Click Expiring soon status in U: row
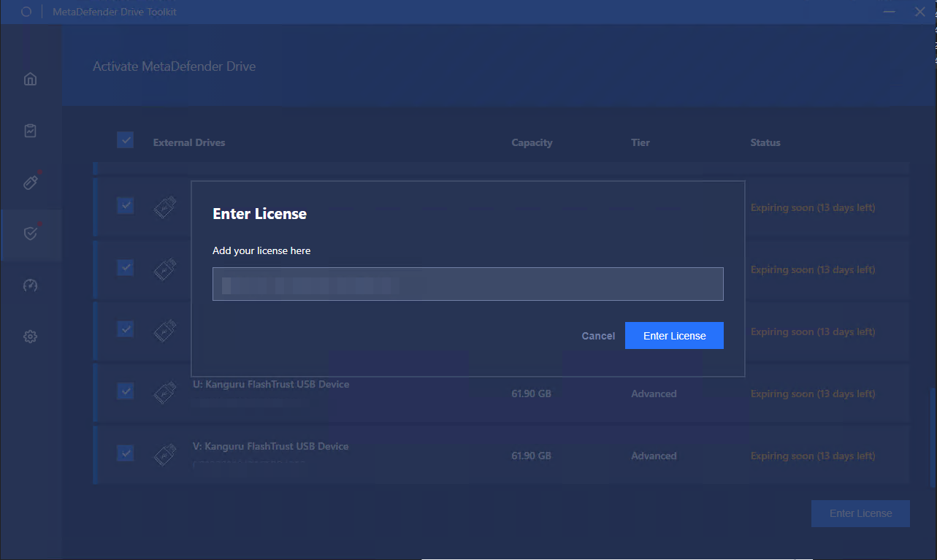The width and height of the screenshot is (937, 560). pos(813,394)
